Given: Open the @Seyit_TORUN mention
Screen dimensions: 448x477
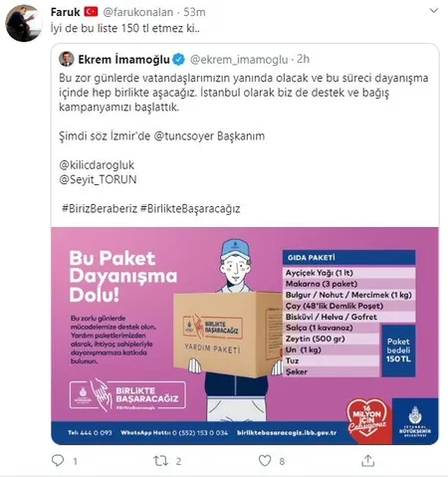Looking at the screenshot, I should coord(98,179).
